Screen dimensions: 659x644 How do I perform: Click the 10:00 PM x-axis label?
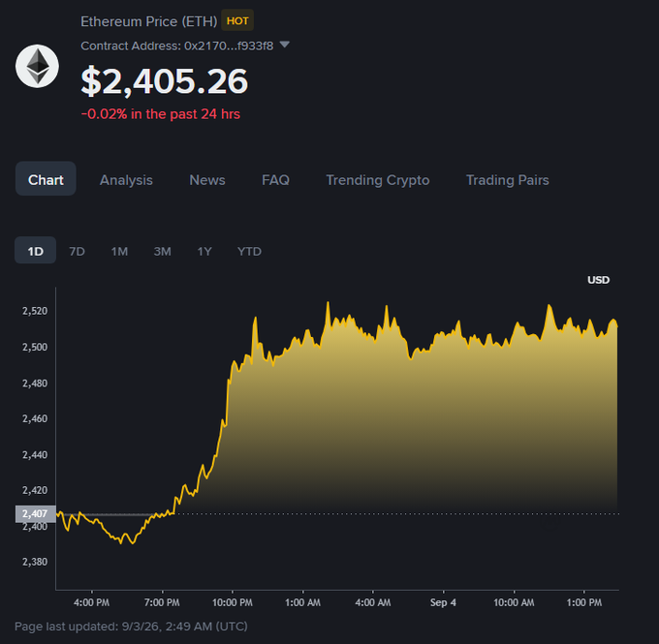pyautogui.click(x=233, y=602)
